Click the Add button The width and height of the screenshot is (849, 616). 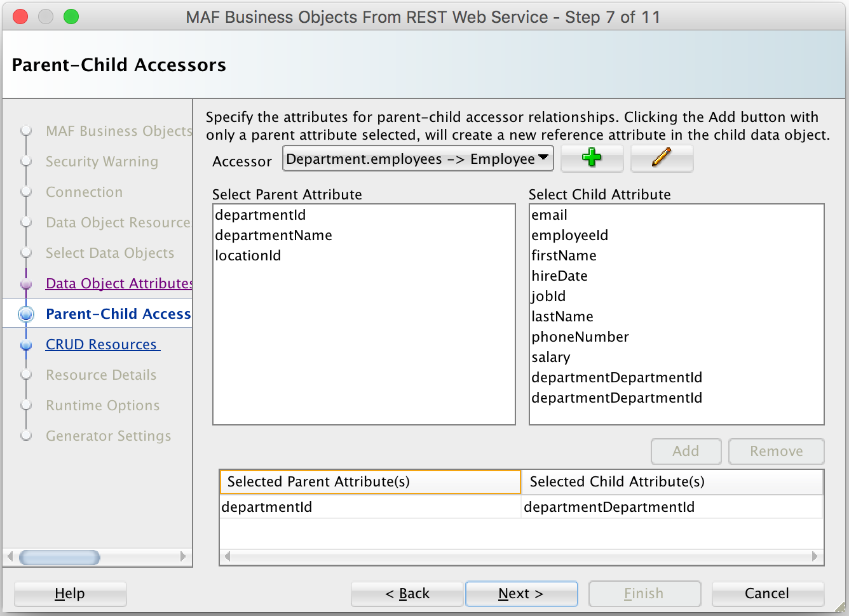(x=686, y=451)
